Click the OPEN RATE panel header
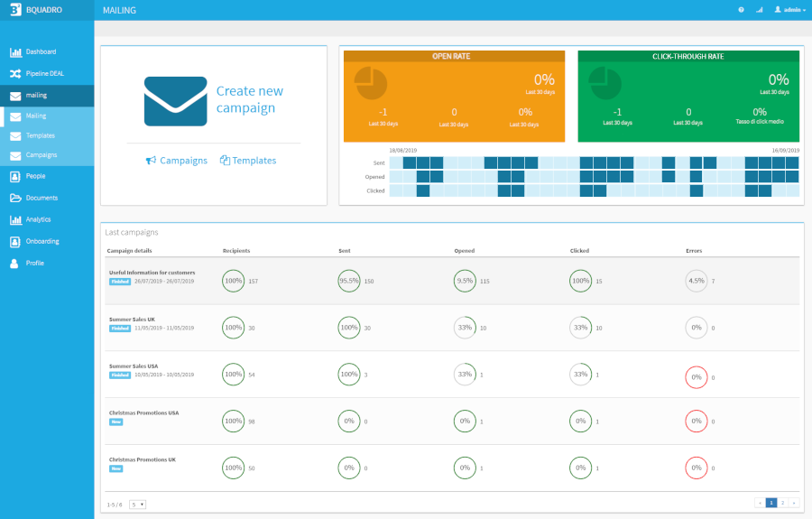812x519 pixels. coord(454,57)
